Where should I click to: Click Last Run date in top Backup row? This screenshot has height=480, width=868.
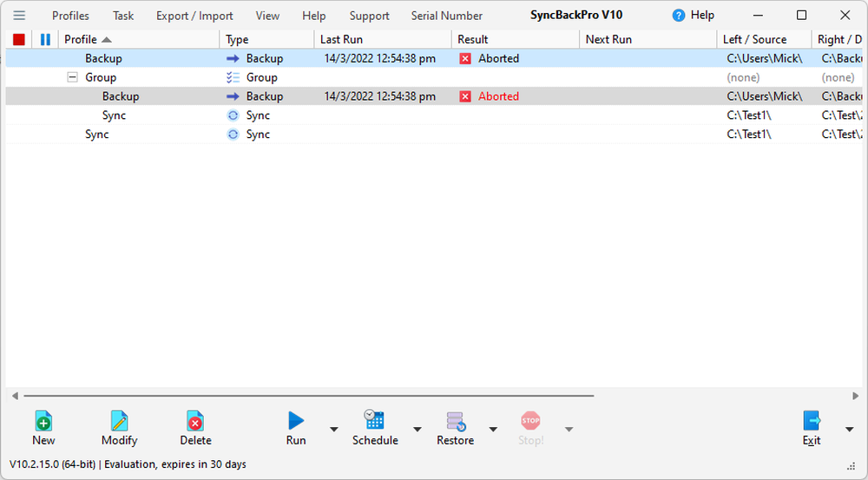[x=380, y=59]
